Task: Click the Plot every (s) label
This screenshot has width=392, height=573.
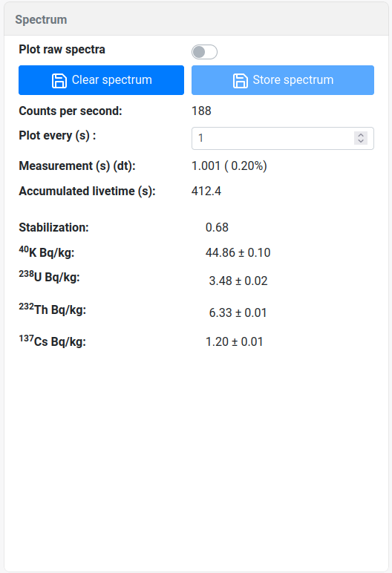Action: [x=57, y=136]
